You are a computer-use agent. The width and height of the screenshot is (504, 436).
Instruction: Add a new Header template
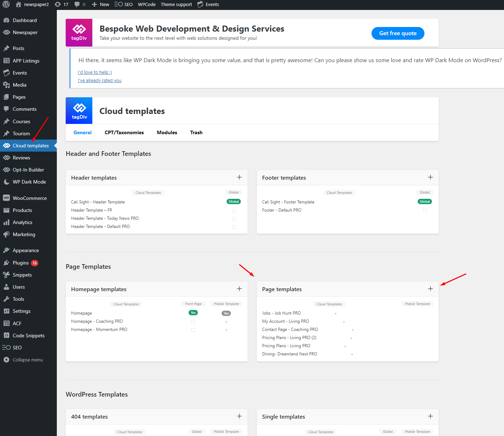pyautogui.click(x=239, y=177)
